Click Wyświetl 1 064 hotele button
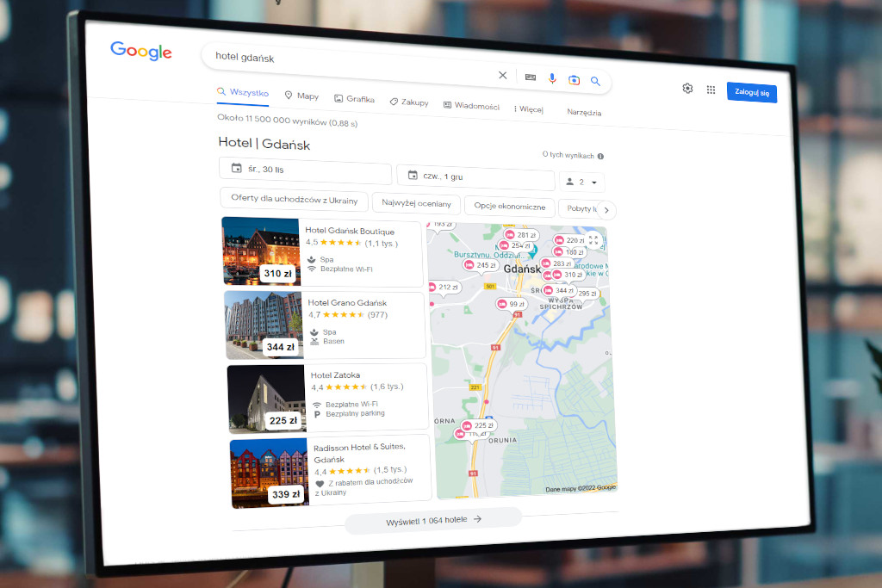Image resolution: width=882 pixels, height=588 pixels. click(x=433, y=521)
